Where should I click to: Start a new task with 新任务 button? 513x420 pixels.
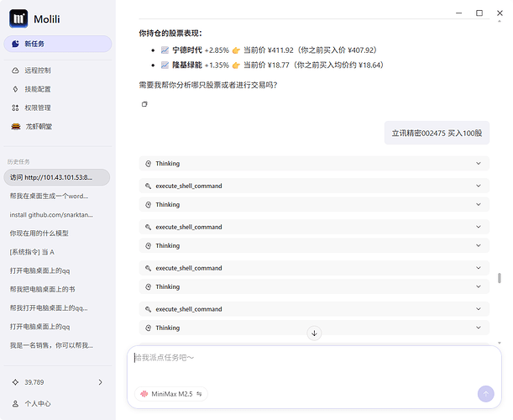point(58,44)
